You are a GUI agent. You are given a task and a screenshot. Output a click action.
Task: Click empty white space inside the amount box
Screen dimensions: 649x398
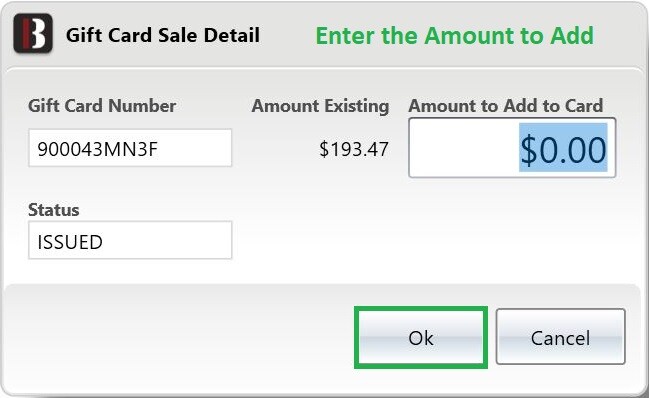tap(464, 148)
